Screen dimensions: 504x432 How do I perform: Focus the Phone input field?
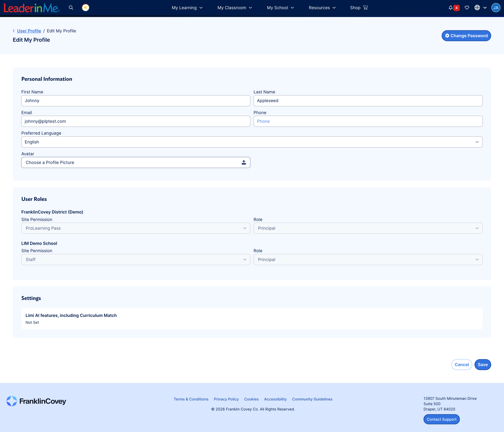[368, 121]
